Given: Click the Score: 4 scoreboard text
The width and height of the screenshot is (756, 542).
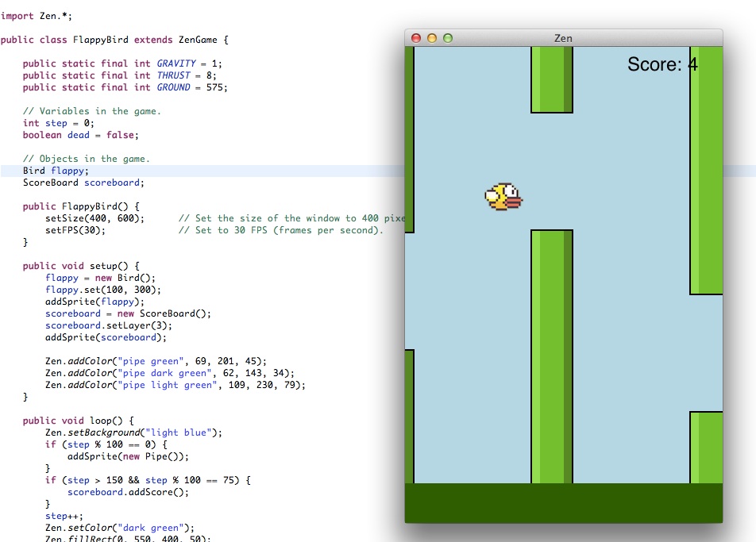Looking at the screenshot, I should click(x=662, y=64).
